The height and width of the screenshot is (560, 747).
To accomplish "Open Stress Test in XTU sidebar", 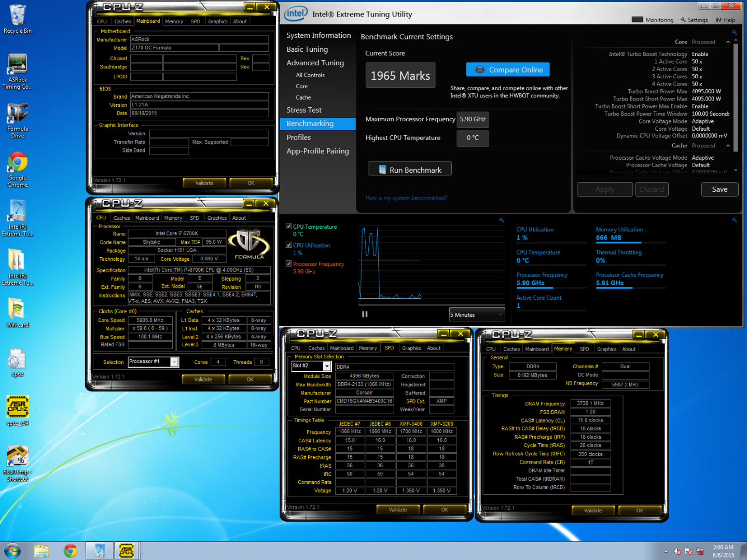I will (304, 110).
